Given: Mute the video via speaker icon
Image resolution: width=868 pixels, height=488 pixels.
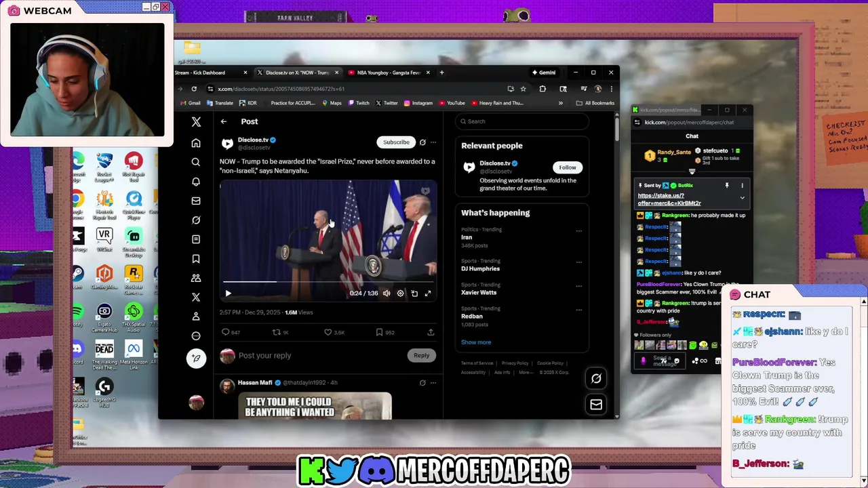Looking at the screenshot, I should (x=387, y=293).
